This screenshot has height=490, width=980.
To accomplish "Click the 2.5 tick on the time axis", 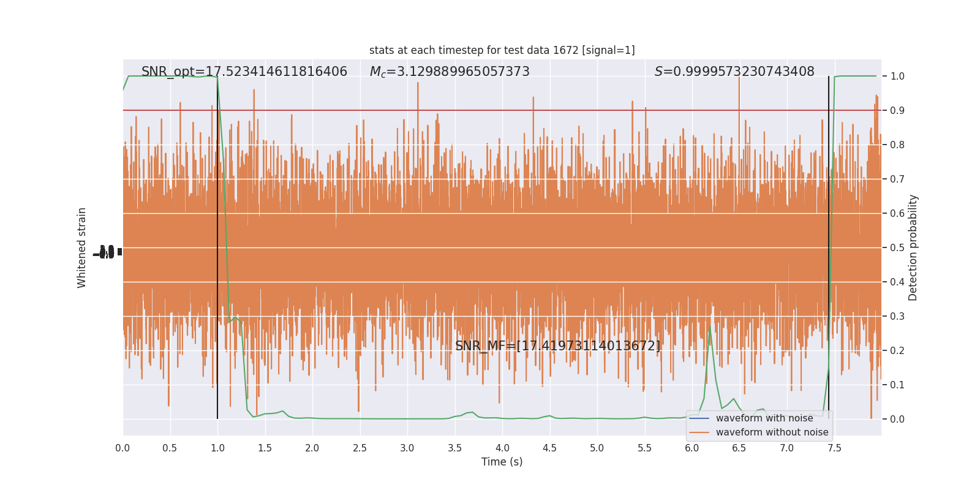I will point(360,448).
